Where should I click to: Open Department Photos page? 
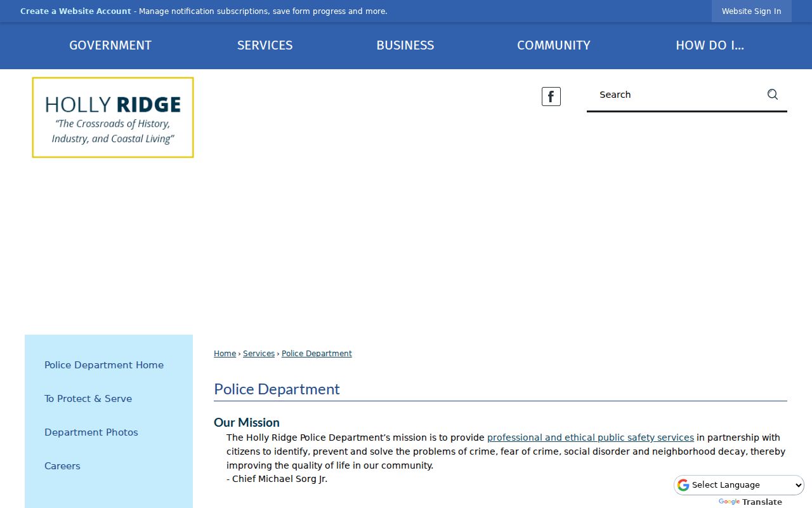[x=91, y=432]
